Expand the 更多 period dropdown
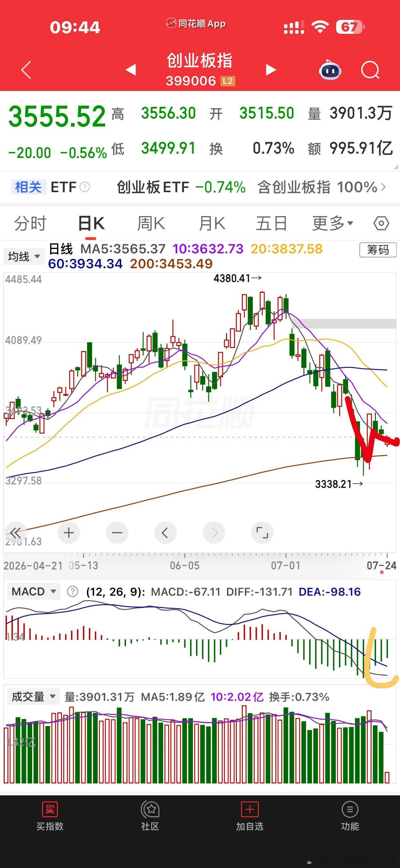The height and width of the screenshot is (868, 400). tap(333, 223)
